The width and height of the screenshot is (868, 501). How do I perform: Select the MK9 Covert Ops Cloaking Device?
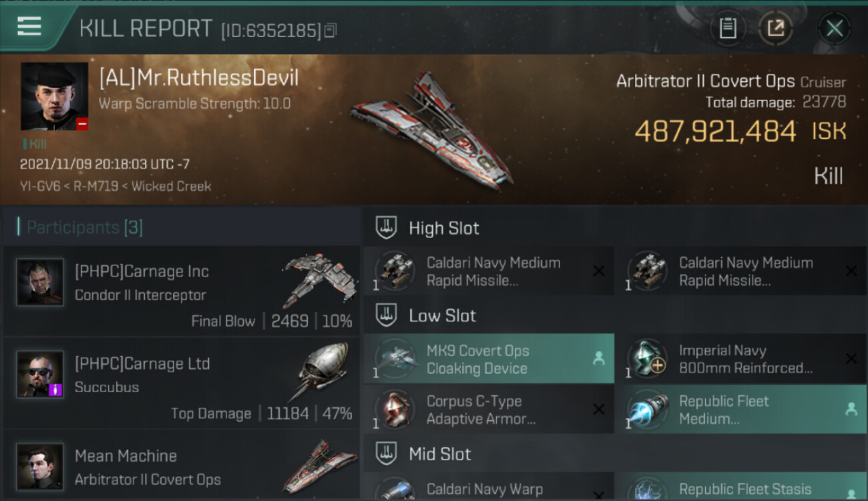tap(489, 359)
